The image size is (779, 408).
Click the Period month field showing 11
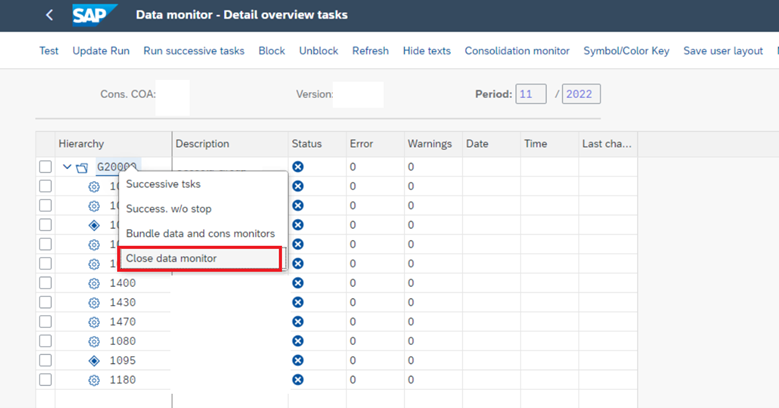point(530,95)
